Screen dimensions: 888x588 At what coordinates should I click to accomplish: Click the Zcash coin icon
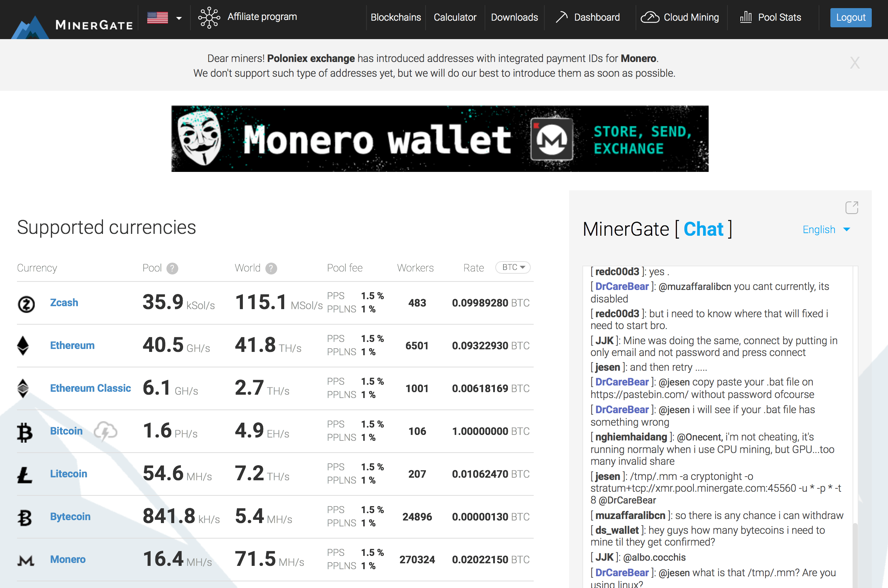click(26, 304)
